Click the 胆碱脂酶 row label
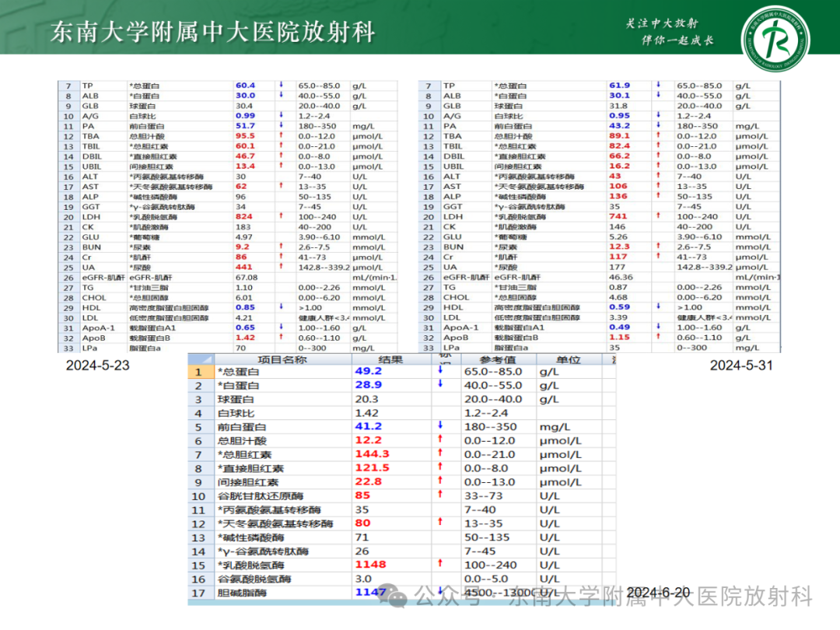The height and width of the screenshot is (630, 840). click(242, 593)
